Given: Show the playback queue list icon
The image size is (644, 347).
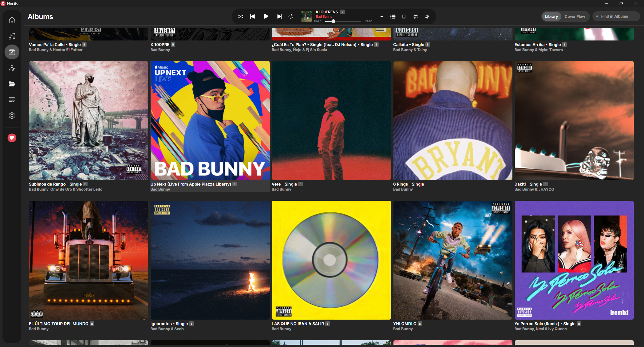Looking at the screenshot, I should pyautogui.click(x=393, y=17).
